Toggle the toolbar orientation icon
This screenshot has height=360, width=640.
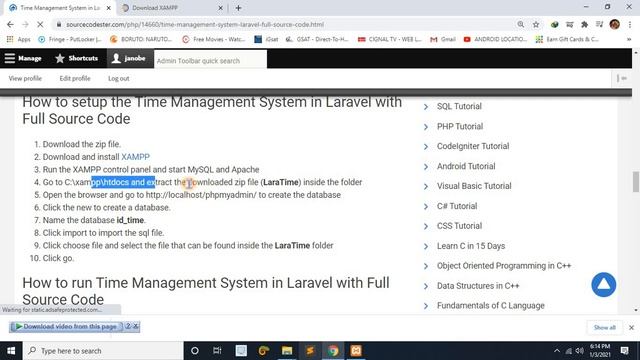tap(622, 78)
